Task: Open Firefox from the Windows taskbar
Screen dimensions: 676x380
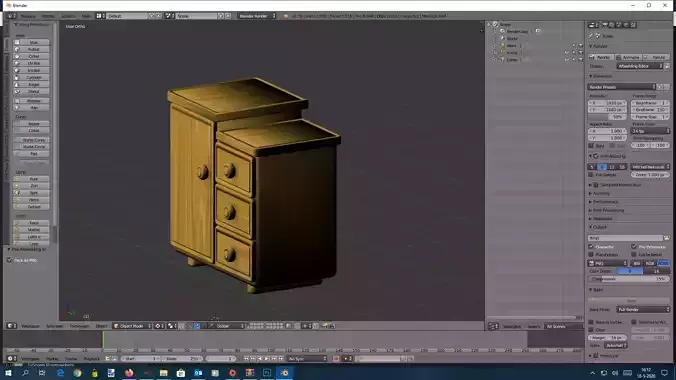Action: pyautogui.click(x=129, y=373)
